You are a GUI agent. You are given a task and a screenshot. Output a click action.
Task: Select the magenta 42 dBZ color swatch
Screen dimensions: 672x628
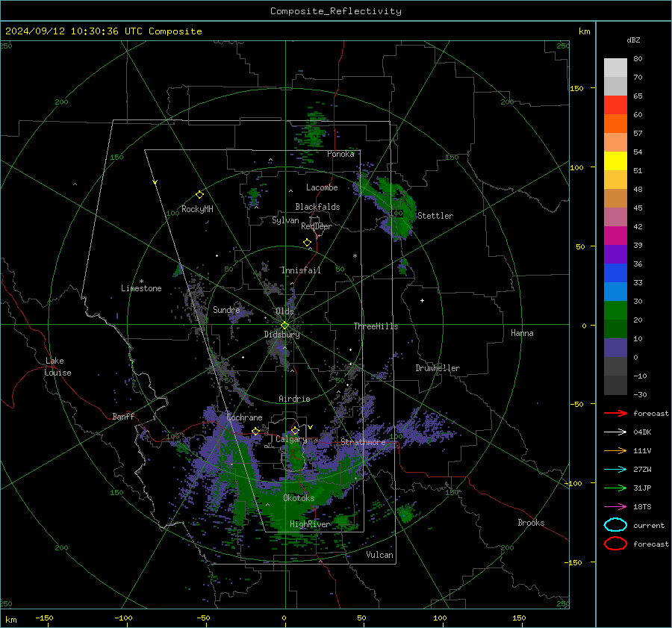pos(615,235)
